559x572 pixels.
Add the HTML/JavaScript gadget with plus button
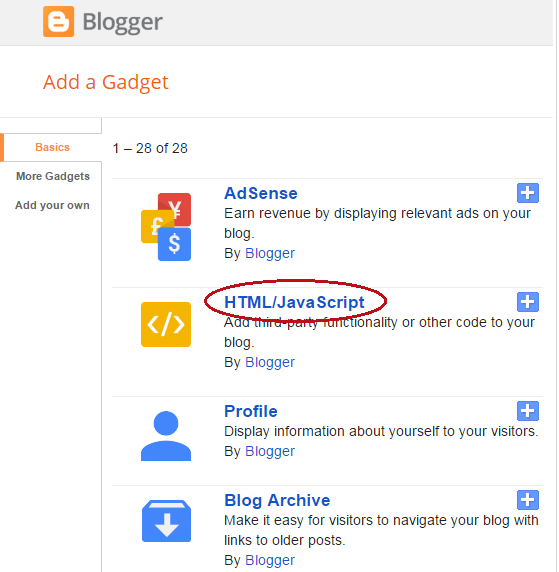(x=528, y=302)
